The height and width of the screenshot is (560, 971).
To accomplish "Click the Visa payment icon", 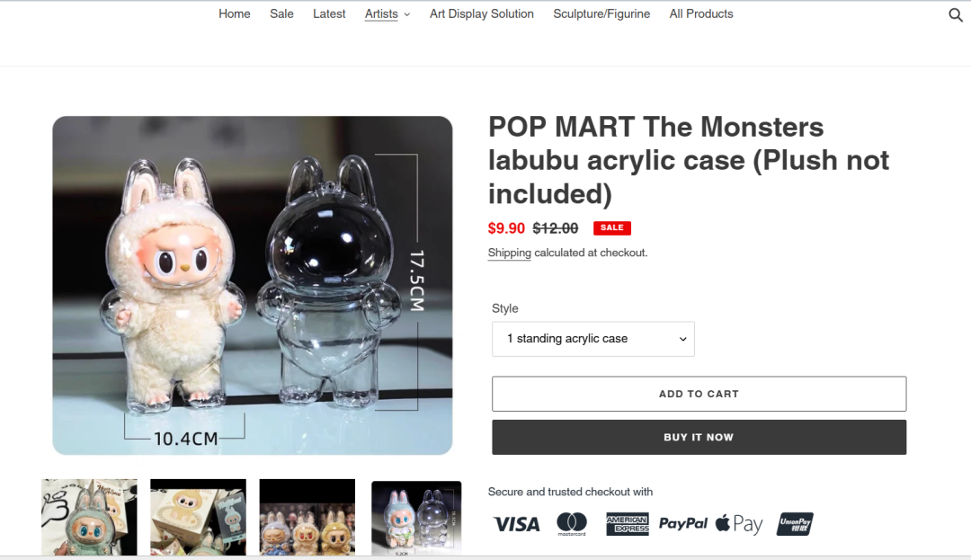I will pos(516,525).
